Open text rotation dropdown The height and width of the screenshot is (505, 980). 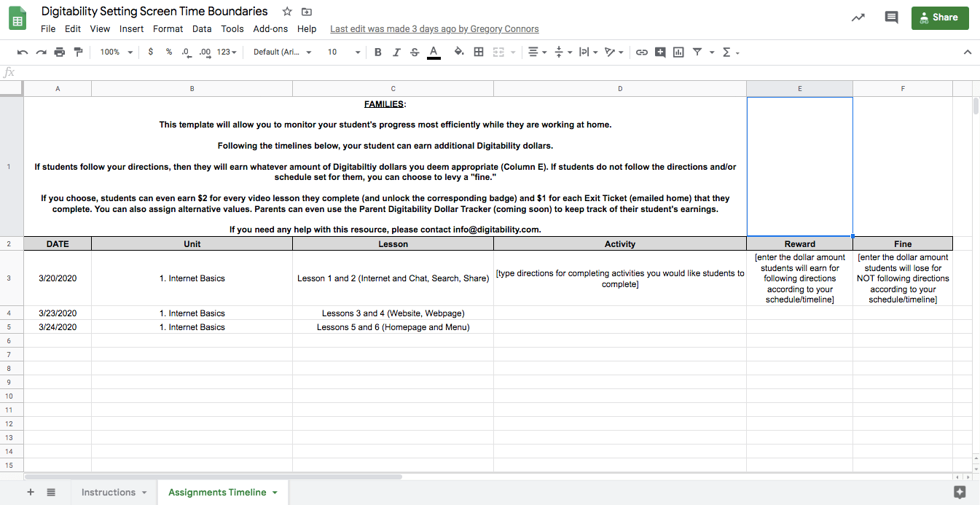pyautogui.click(x=614, y=52)
